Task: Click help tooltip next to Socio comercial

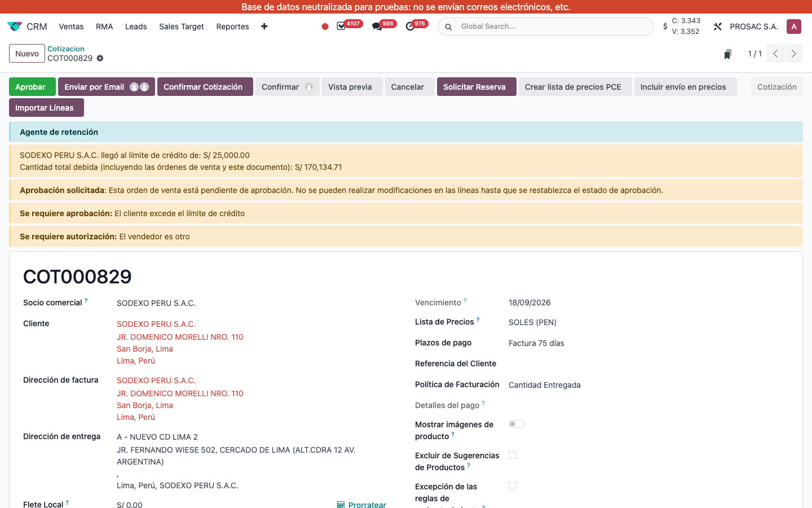Action: pyautogui.click(x=86, y=301)
